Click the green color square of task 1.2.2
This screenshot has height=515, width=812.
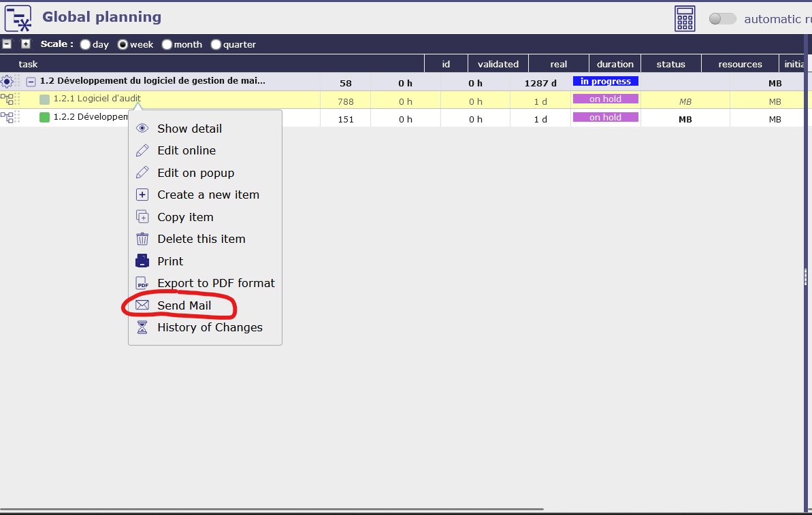pos(45,118)
